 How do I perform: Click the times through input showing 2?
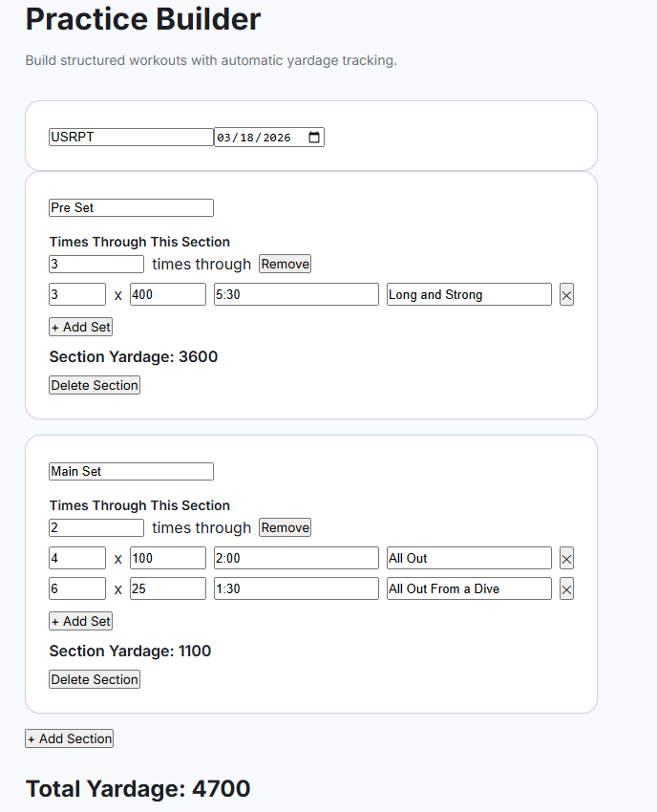pyautogui.click(x=95, y=526)
